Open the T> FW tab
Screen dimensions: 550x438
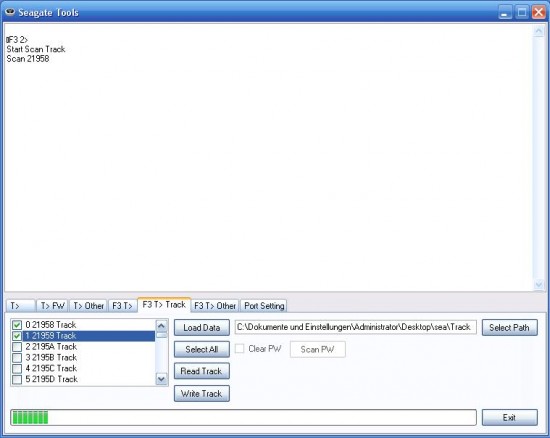pyautogui.click(x=52, y=306)
